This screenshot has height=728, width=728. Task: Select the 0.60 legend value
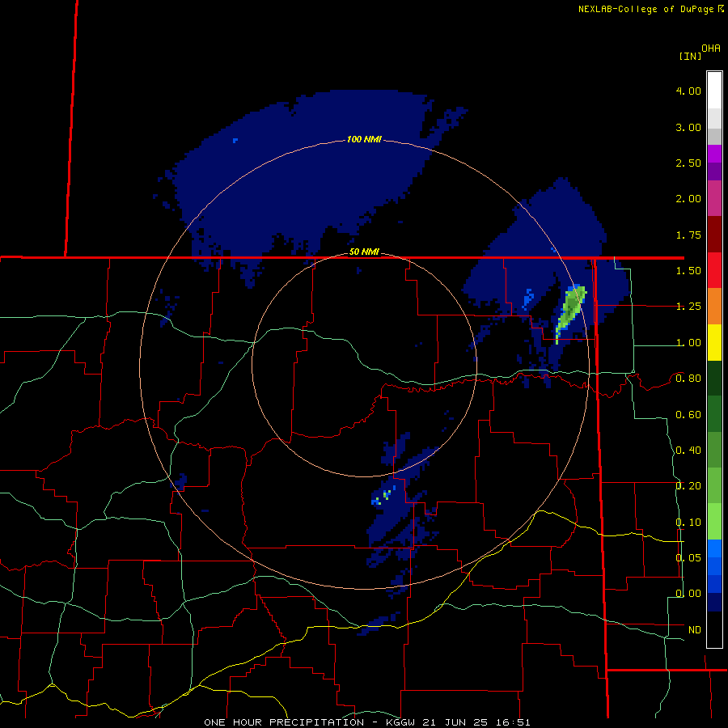pyautogui.click(x=688, y=415)
